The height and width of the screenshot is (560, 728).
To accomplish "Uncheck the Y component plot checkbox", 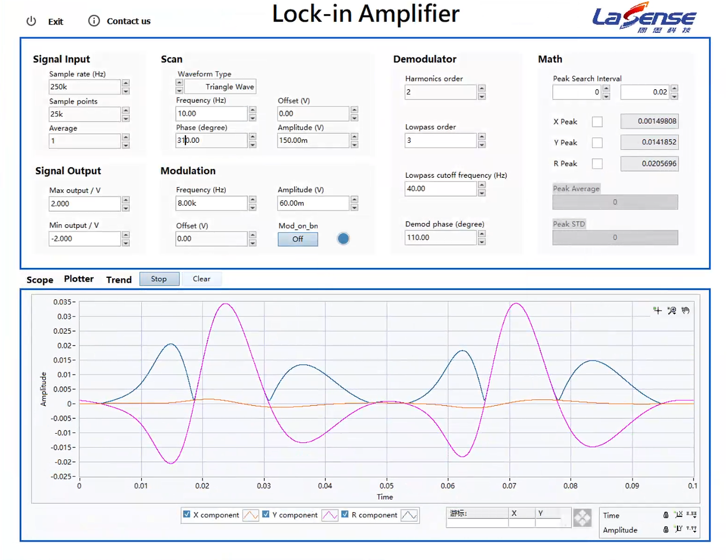I will [x=266, y=514].
